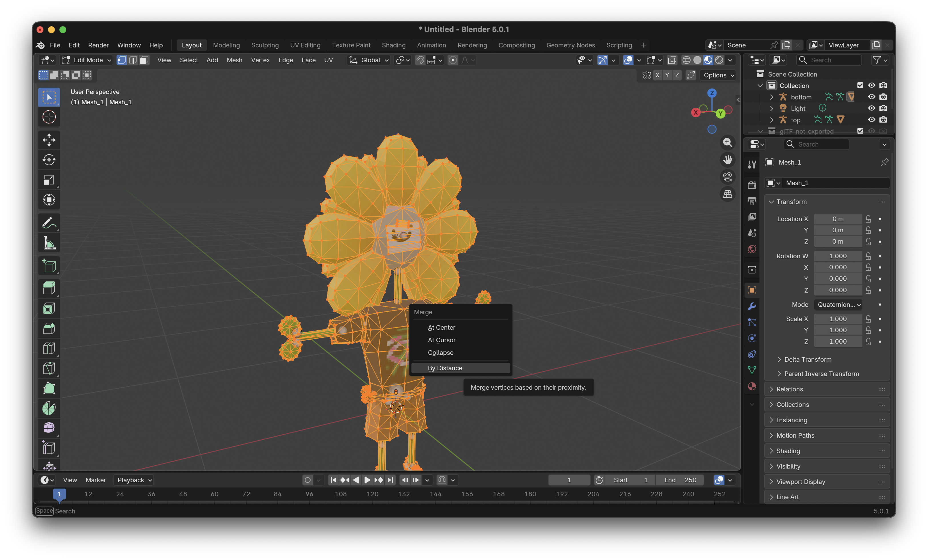The height and width of the screenshot is (560, 928).
Task: Open Modifiers wrench properties tab
Action: pos(752,306)
